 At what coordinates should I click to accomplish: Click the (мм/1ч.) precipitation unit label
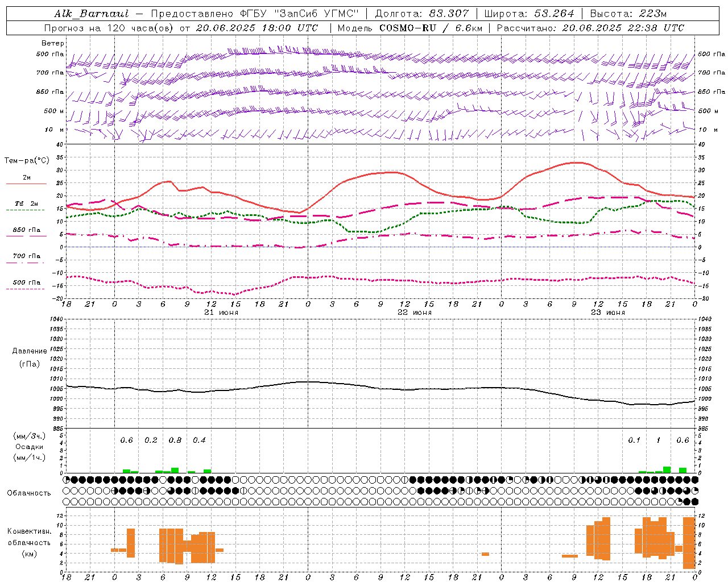click(30, 458)
